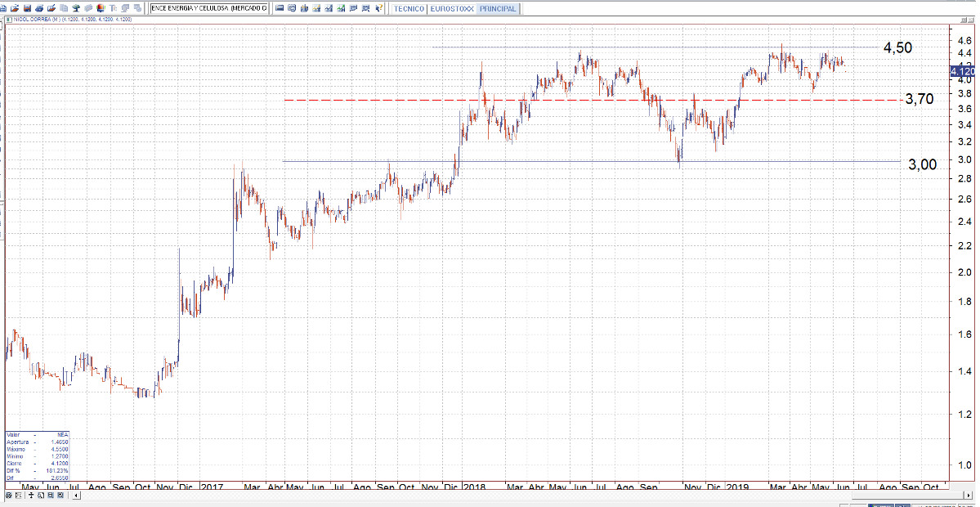Click the help arrow with question mark icon
The width and height of the screenshot is (980, 507).
378,8
